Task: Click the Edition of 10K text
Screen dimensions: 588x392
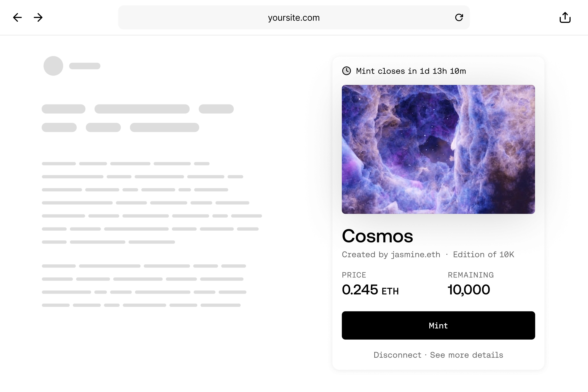Action: (483, 254)
